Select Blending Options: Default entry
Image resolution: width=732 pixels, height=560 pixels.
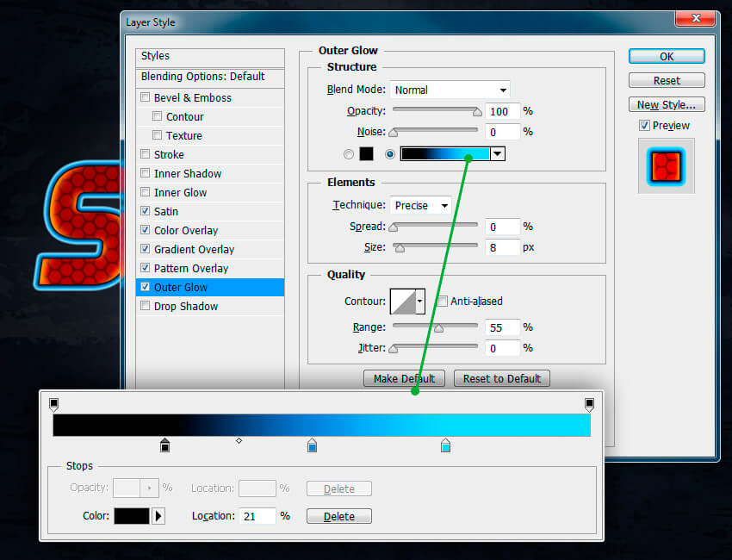coord(202,77)
